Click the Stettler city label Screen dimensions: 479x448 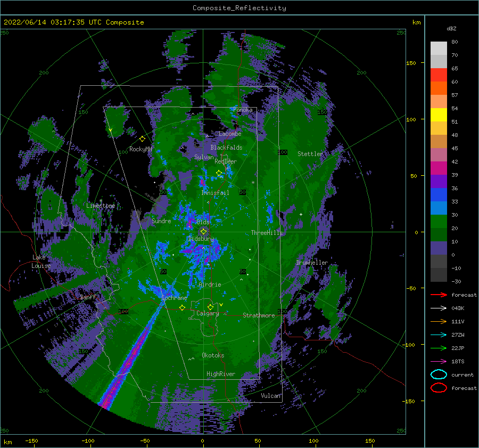310,154
